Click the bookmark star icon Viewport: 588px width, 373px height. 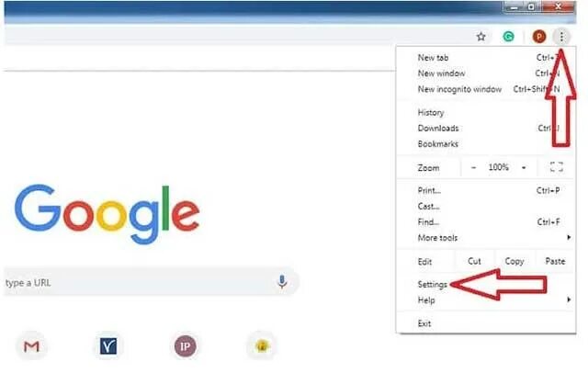pyautogui.click(x=481, y=37)
